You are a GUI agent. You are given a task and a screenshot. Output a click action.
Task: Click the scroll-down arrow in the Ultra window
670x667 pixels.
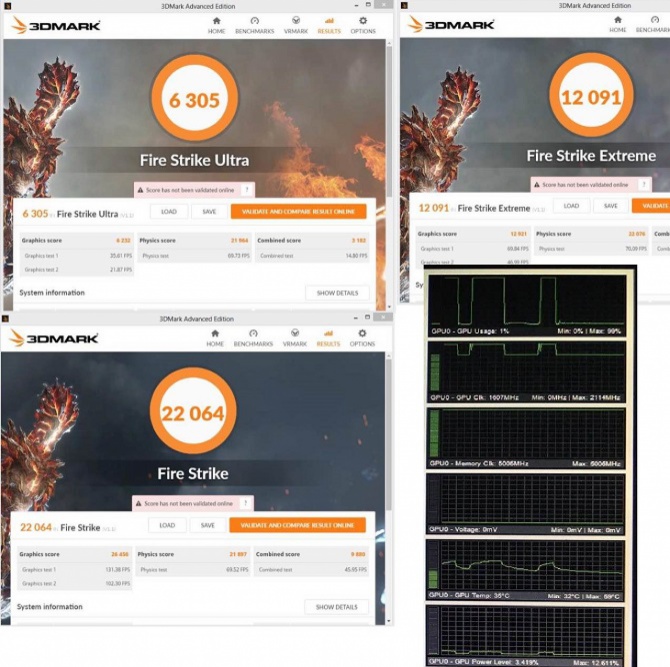(x=389, y=307)
